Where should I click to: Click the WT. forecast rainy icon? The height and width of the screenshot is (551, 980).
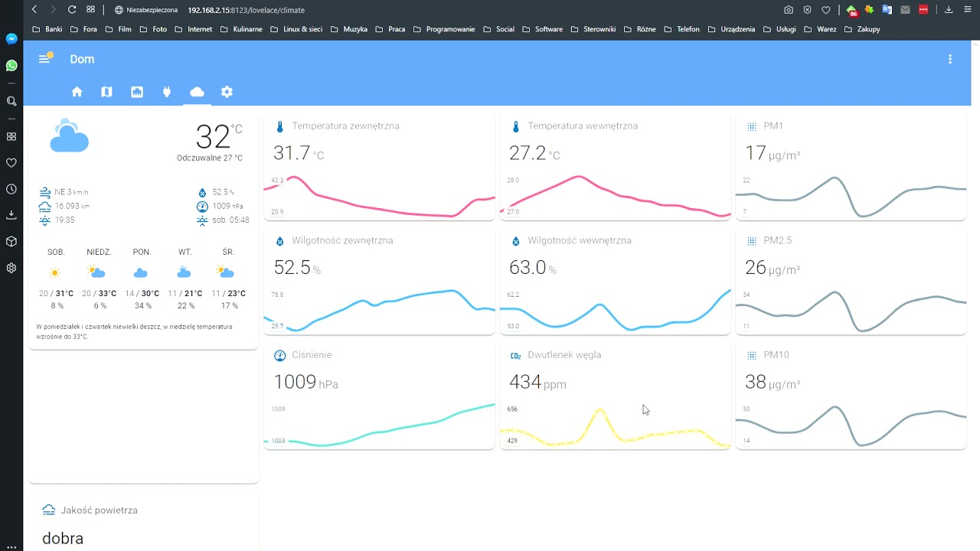coord(184,272)
